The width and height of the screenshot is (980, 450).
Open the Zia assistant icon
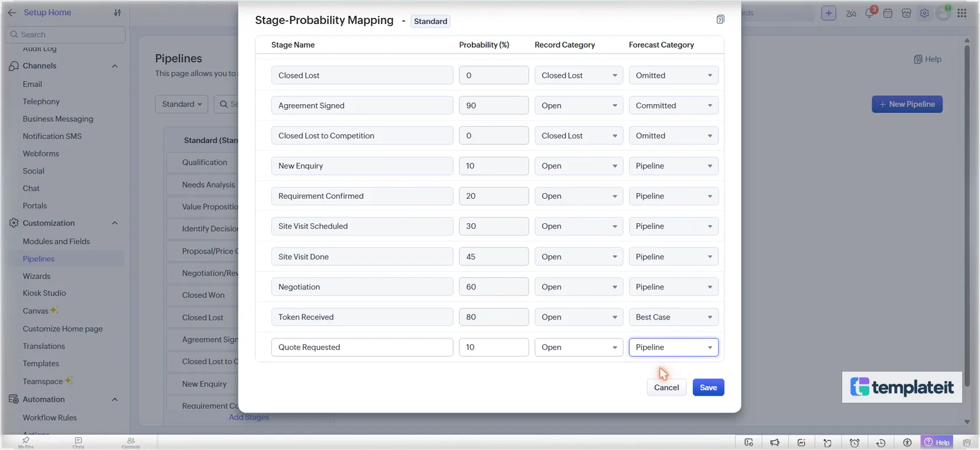[851, 13]
